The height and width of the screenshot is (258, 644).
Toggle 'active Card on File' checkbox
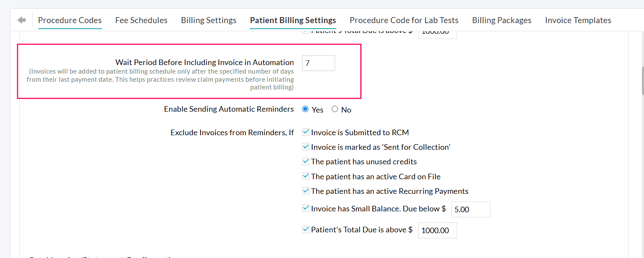click(306, 176)
